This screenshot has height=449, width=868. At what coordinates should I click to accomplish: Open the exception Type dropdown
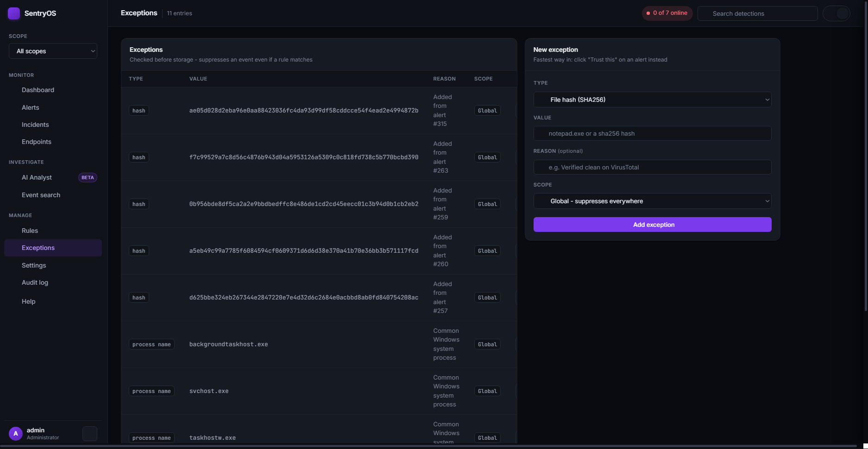tap(652, 100)
